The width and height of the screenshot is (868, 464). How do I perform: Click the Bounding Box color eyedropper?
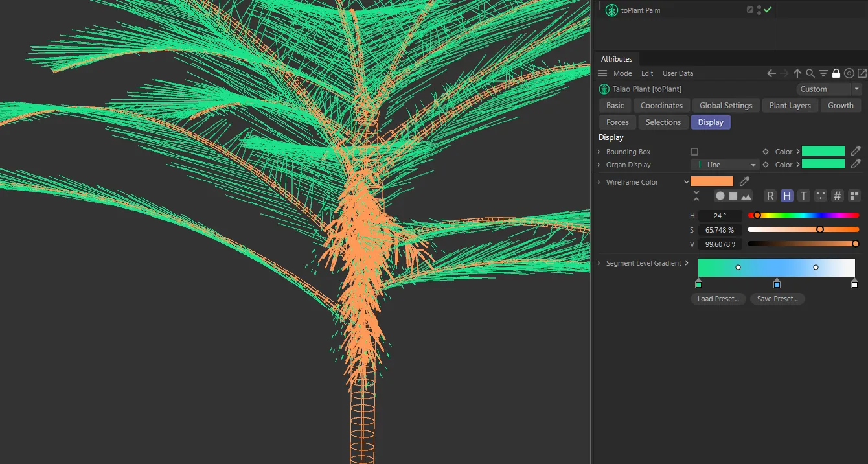tap(856, 151)
